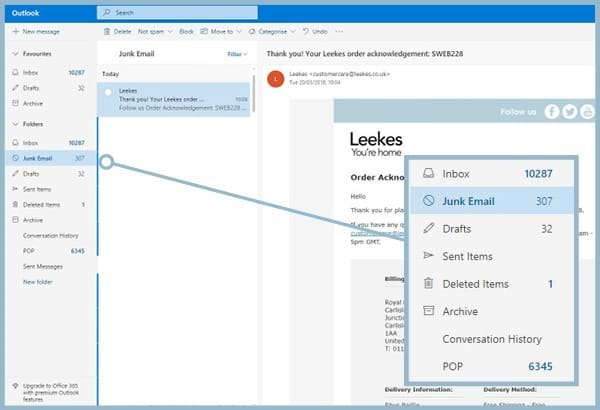
Task: Open the Twitter icon in email header
Action: coord(570,111)
